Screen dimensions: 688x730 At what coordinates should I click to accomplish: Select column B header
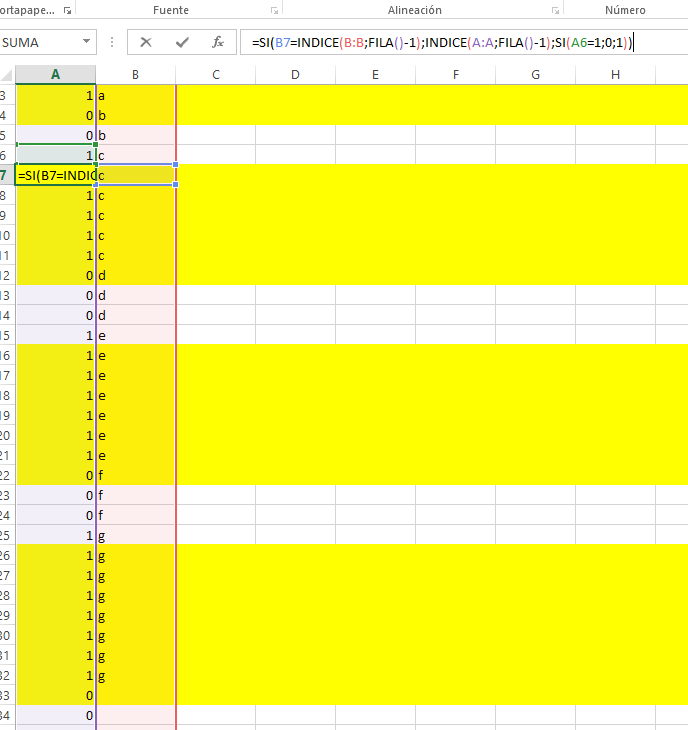point(135,74)
